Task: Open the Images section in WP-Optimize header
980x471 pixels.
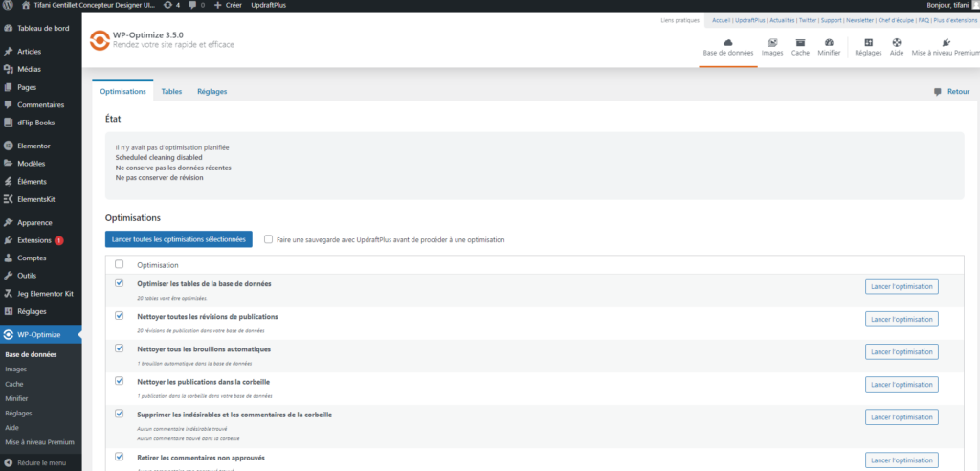Action: click(772, 47)
